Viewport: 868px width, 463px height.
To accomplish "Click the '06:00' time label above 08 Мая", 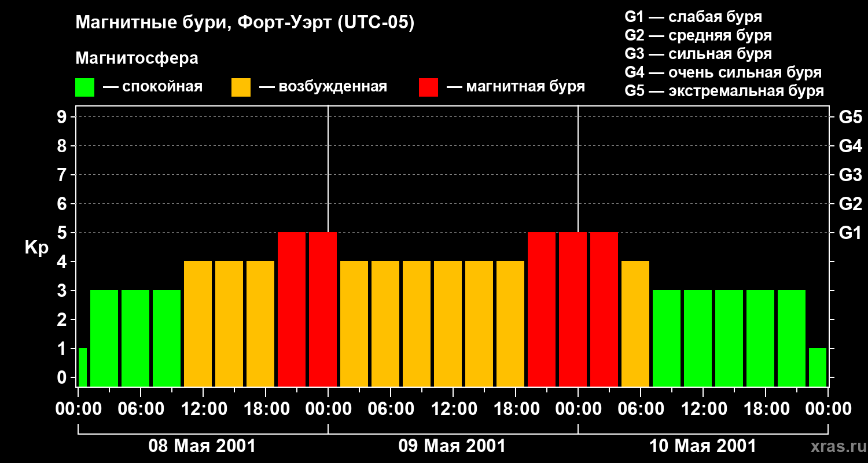I will (141, 409).
